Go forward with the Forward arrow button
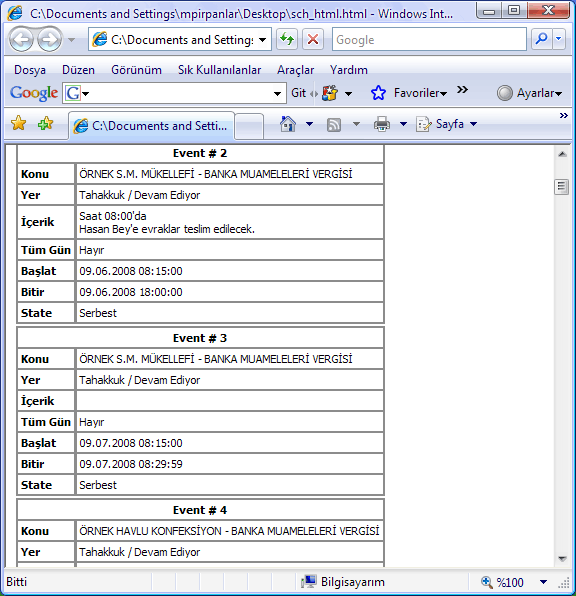 point(49,39)
